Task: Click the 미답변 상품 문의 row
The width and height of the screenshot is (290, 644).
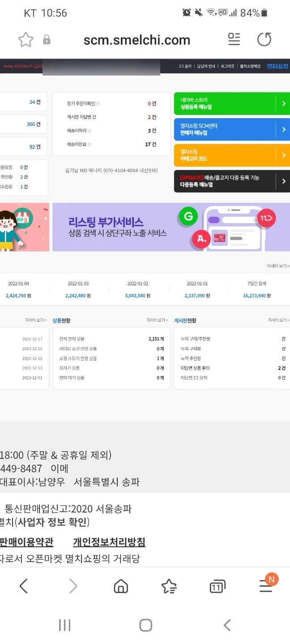Action: point(233,368)
